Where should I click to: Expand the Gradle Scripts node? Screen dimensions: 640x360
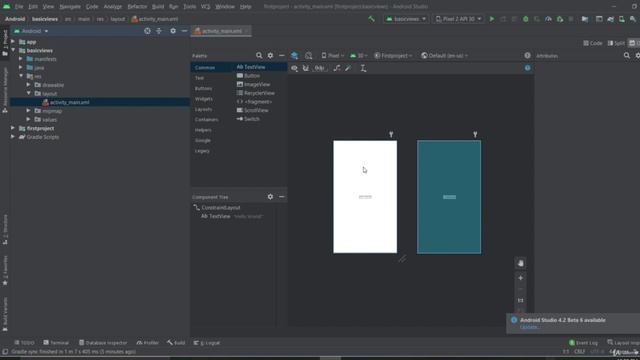(13, 137)
